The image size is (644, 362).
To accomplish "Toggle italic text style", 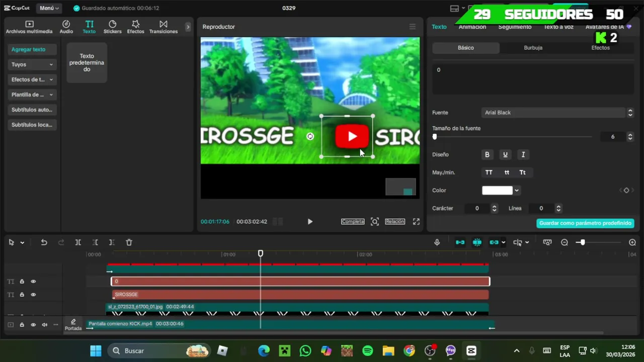I will [x=523, y=154].
